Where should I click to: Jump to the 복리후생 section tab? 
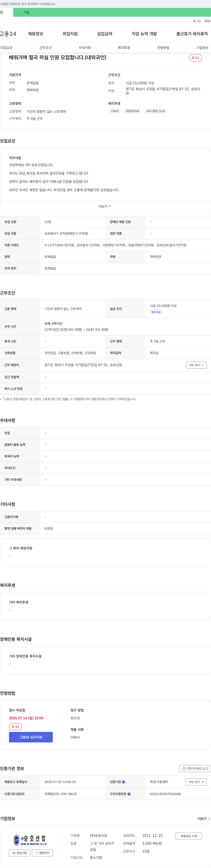click(124, 48)
